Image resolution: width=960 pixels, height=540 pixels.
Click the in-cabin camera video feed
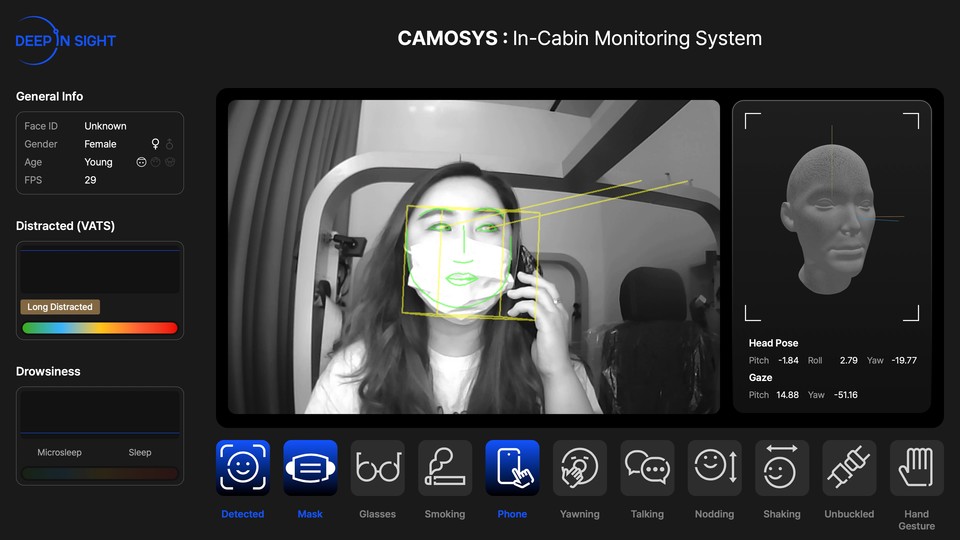click(473, 256)
